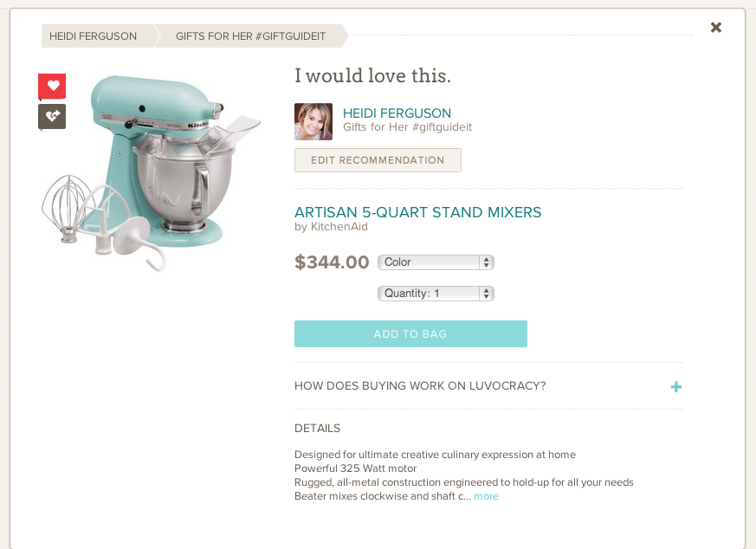Open the Color dropdown
This screenshot has height=549, width=756.
tap(436, 262)
